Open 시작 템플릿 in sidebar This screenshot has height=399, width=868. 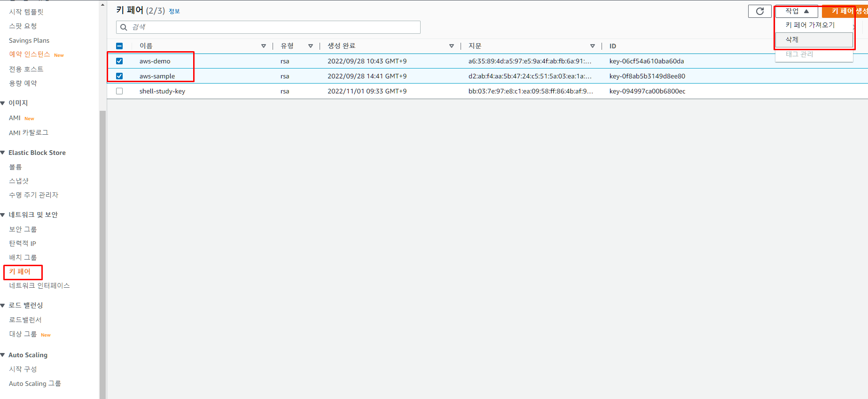pos(26,12)
